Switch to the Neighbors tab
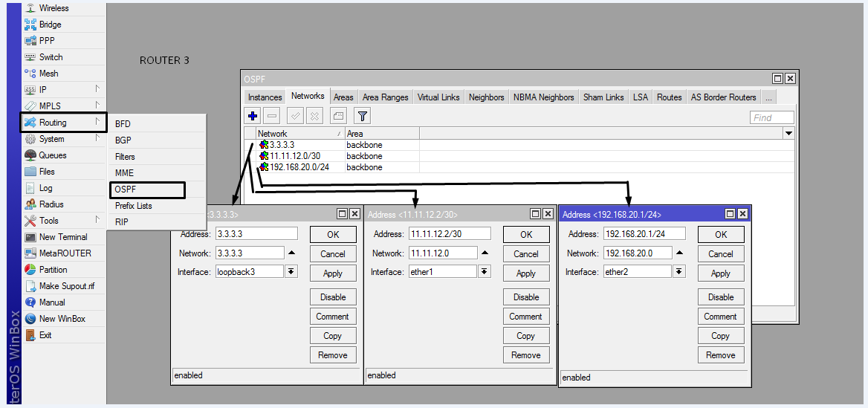 (x=487, y=97)
